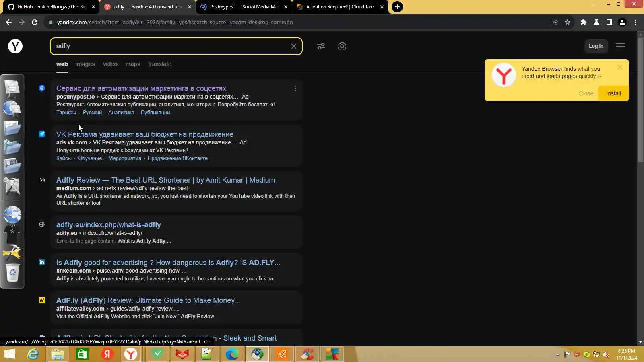Launch Internet Explorer from the taskbar
The height and width of the screenshot is (362, 644).
[x=33, y=354]
